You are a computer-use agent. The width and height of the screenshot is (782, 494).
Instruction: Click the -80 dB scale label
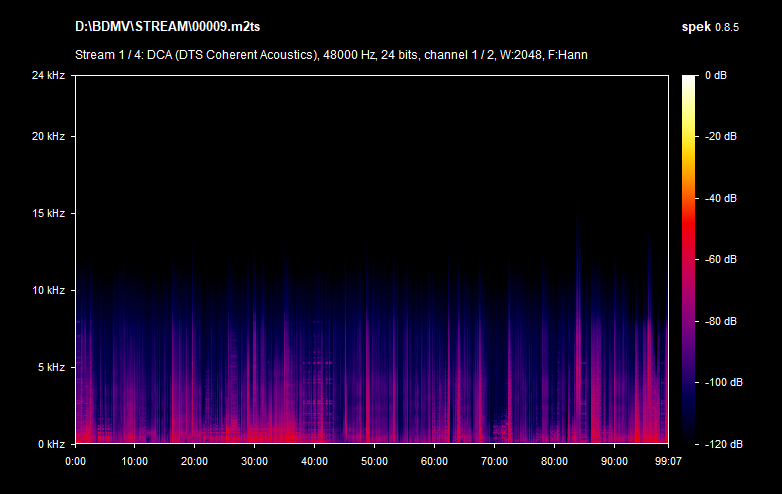pyautogui.click(x=720, y=321)
